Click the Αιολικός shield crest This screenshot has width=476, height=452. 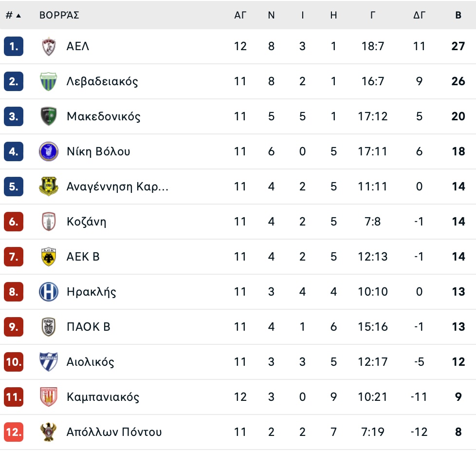pos(49,362)
